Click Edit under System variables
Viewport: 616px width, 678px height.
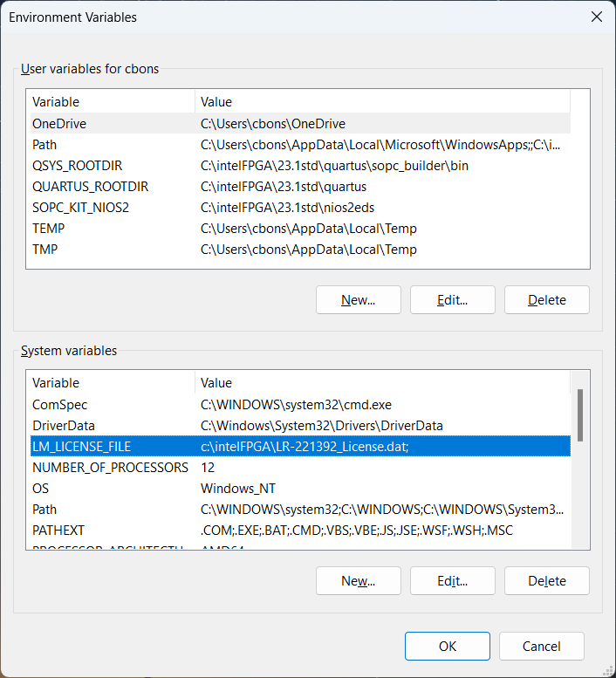452,580
